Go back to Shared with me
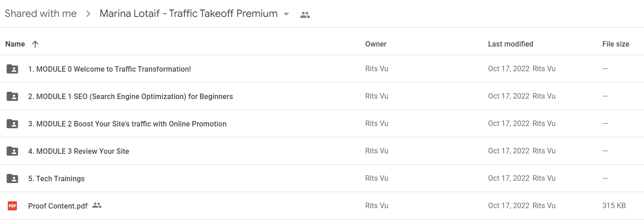 coord(41,14)
